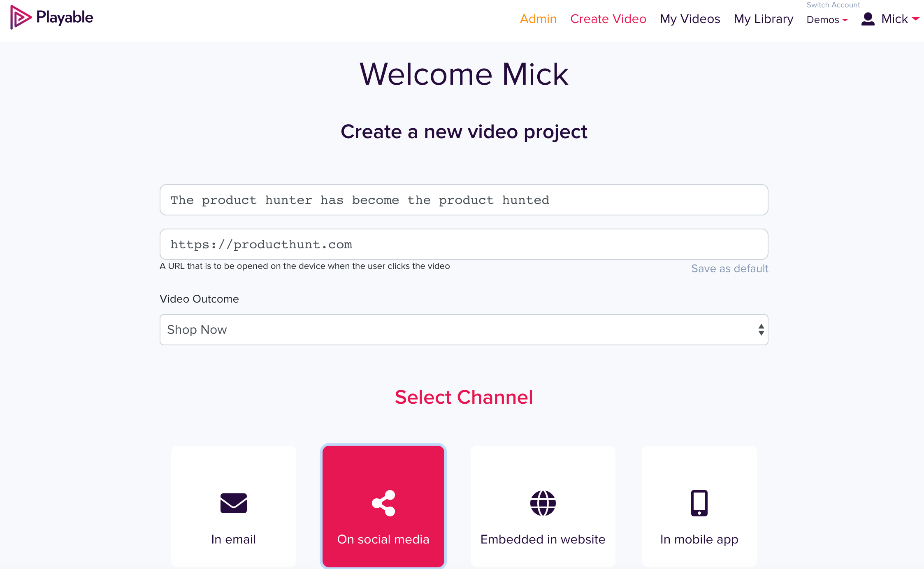924x569 pixels.
Task: Click the user profile silhouette icon
Action: pos(868,19)
